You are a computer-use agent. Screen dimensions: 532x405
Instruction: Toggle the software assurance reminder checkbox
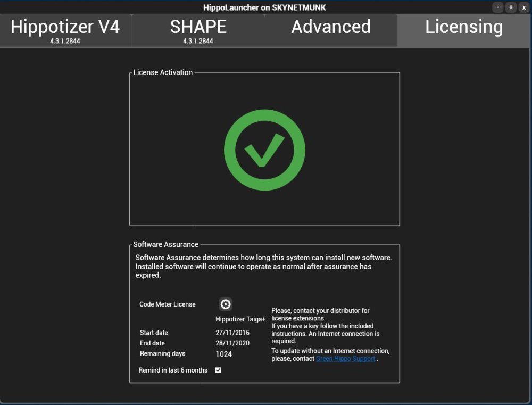click(218, 370)
